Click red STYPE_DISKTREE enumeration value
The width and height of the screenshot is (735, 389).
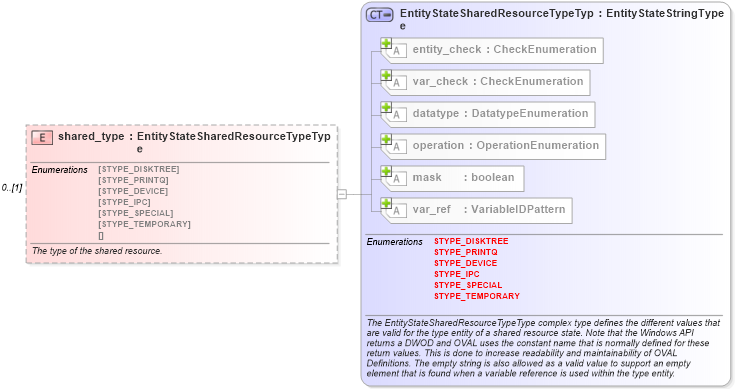[x=471, y=241]
